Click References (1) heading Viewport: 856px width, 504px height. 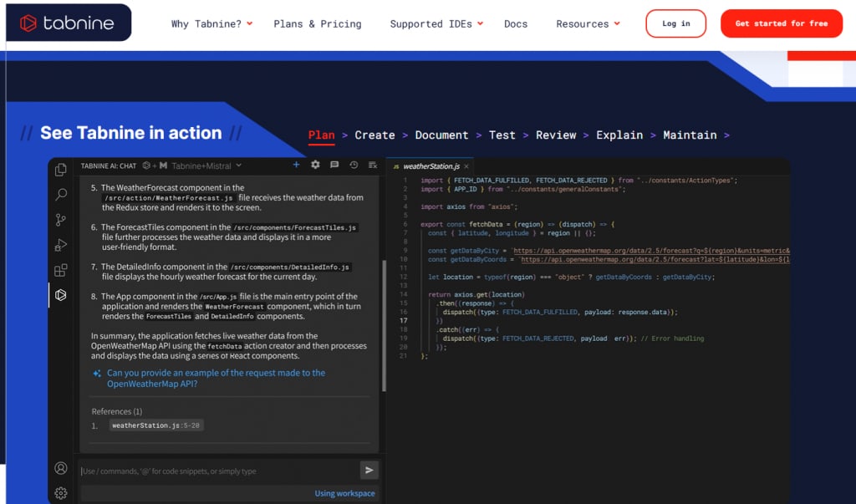pos(117,412)
